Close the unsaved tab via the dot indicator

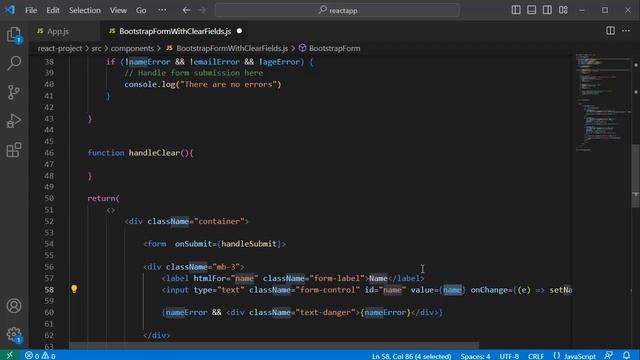click(x=239, y=31)
